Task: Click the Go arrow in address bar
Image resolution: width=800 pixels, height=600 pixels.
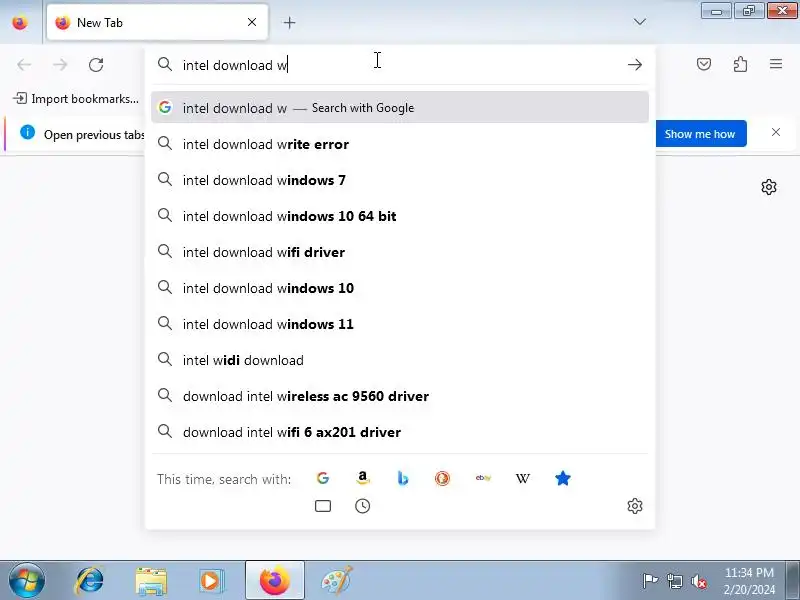Action: (635, 65)
